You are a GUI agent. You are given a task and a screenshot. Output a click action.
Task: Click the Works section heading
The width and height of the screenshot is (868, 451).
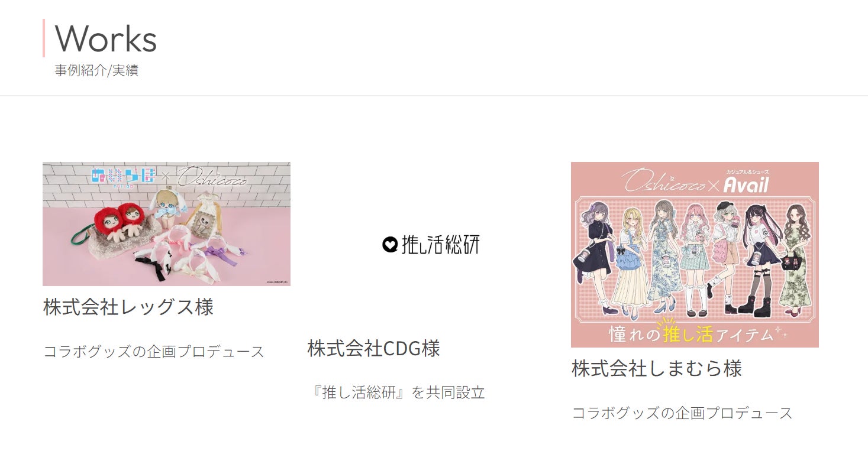106,39
